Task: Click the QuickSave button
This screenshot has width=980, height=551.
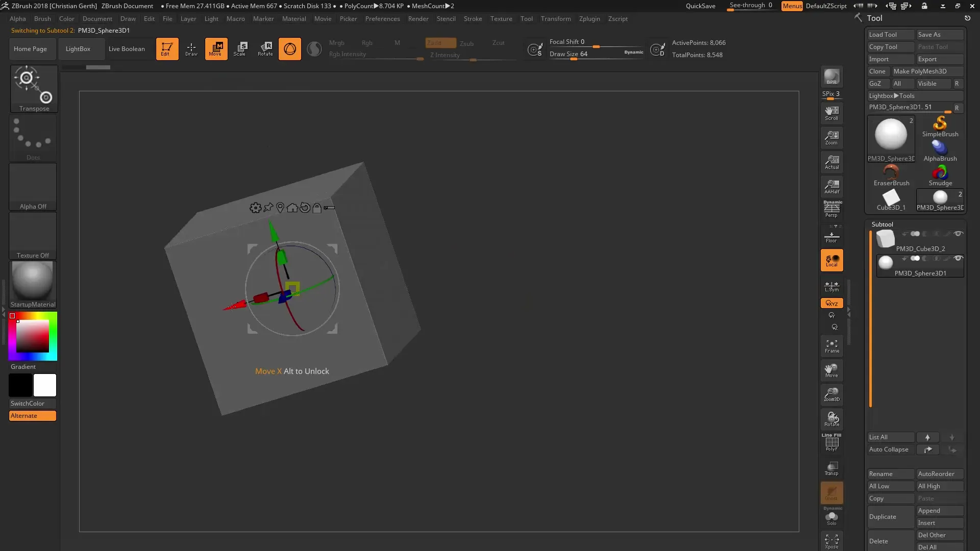Action: point(700,6)
